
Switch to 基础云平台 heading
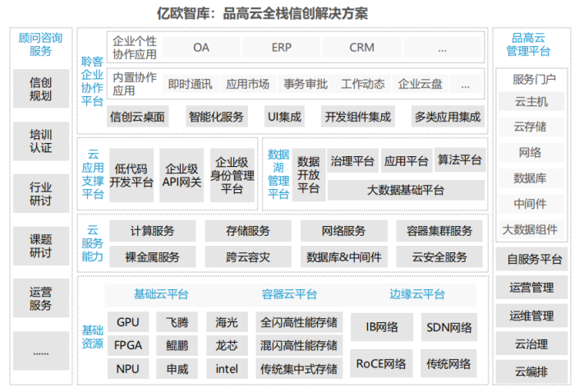[x=161, y=294]
